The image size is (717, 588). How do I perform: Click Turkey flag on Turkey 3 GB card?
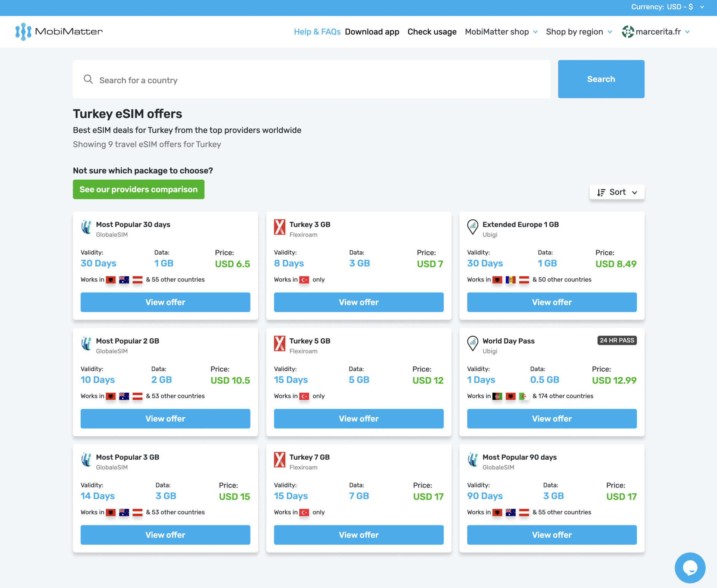[x=304, y=280]
